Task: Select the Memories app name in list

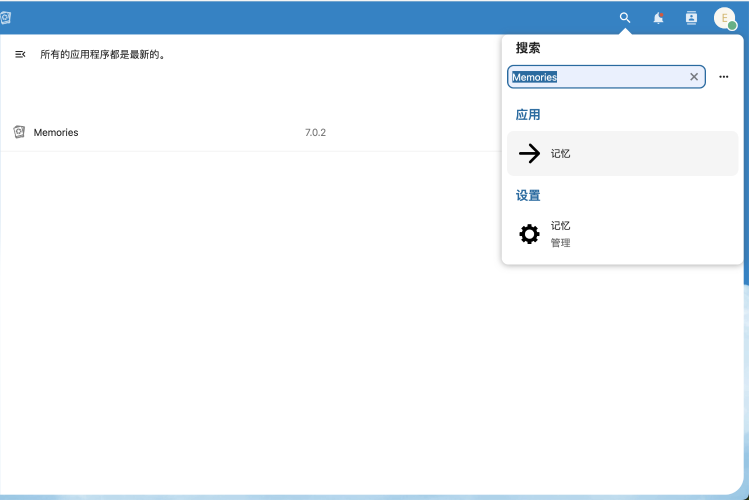Action: pos(56,133)
